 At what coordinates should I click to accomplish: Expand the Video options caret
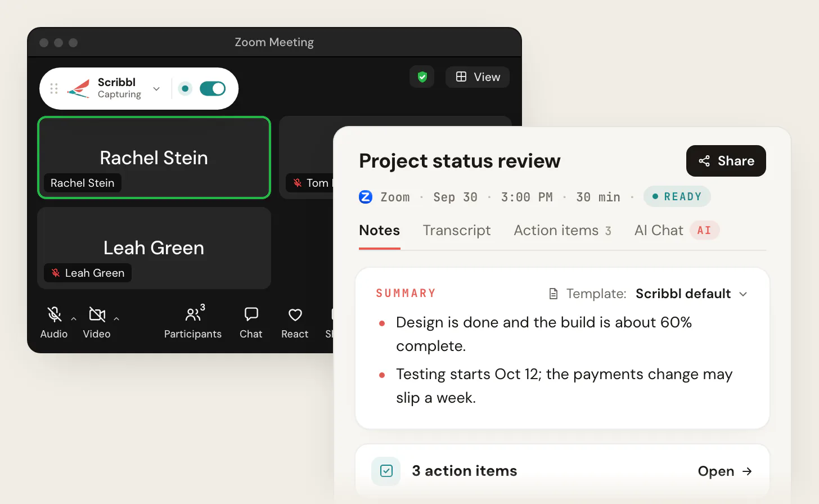[x=116, y=319]
